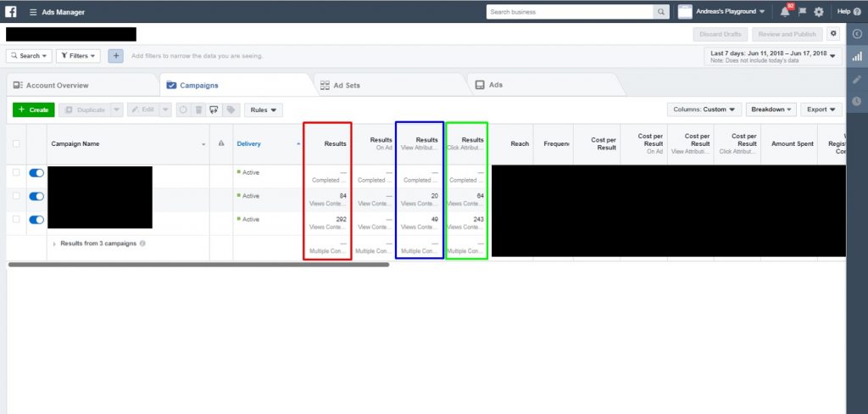Click the Results cell showing 84
The width and height of the screenshot is (868, 414).
328,199
